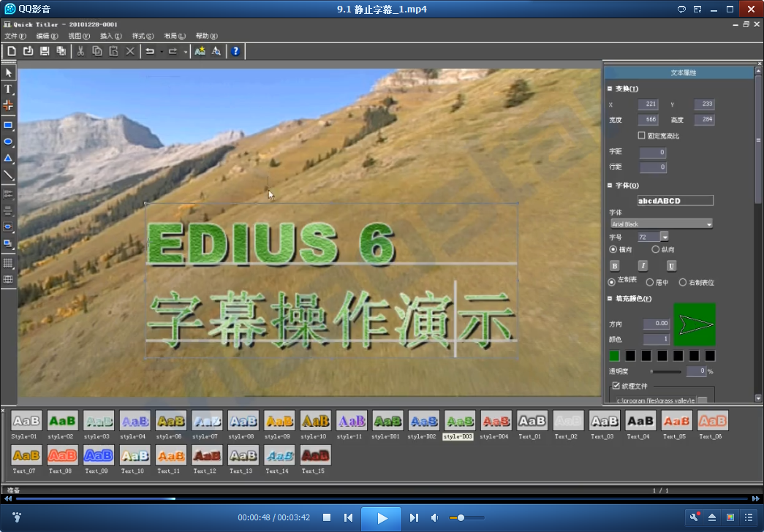764x532 pixels.
Task: Select the arrow selection tool
Action: [8, 72]
